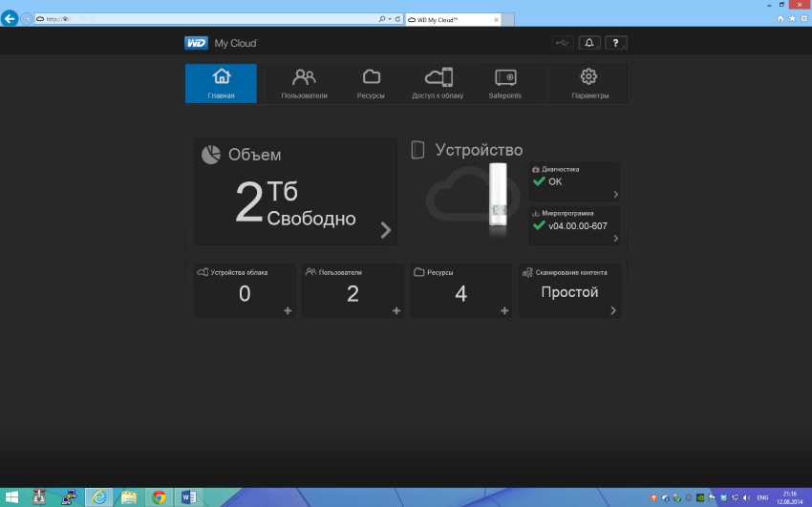This screenshot has width=812, height=507.
Task: Open the Главная home tab
Action: [221, 83]
